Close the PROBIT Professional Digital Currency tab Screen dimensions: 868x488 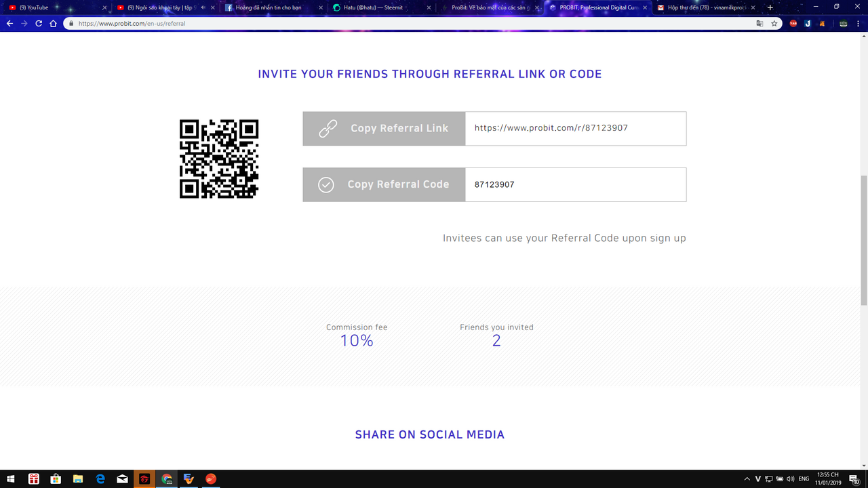(644, 7)
